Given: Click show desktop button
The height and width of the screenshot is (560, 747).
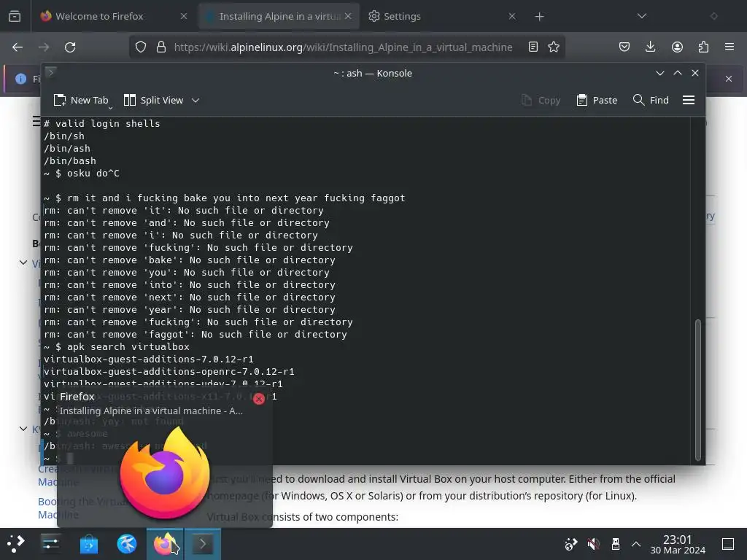Looking at the screenshot, I should click(x=728, y=544).
